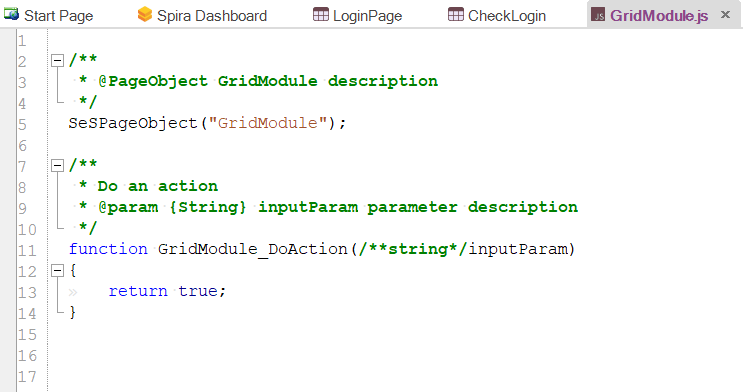The width and height of the screenshot is (743, 392).
Task: Click on the GridModule_DoAction function name
Action: pyautogui.click(x=253, y=249)
